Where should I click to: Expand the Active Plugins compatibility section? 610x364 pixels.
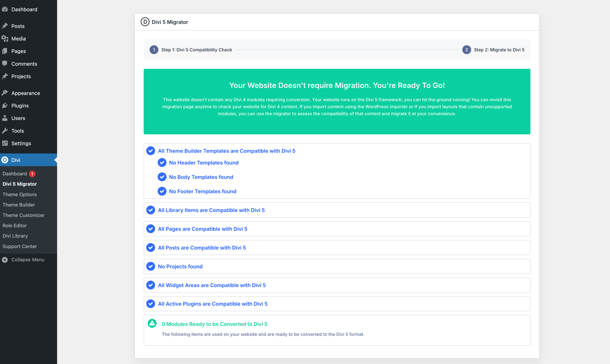click(x=213, y=304)
